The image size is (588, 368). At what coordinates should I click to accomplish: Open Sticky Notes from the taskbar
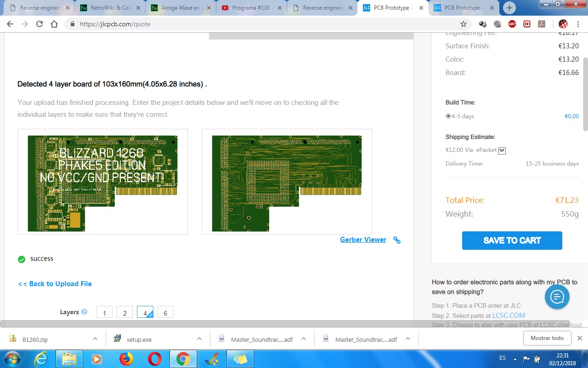[240, 359]
